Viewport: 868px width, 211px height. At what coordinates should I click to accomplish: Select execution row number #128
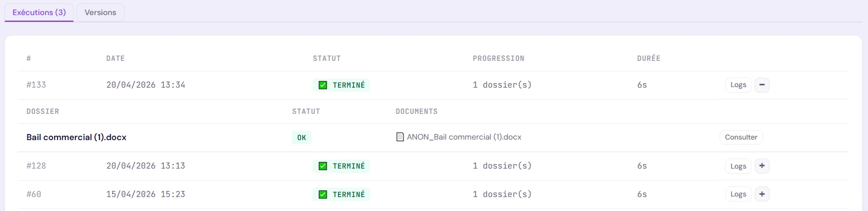coord(36,166)
